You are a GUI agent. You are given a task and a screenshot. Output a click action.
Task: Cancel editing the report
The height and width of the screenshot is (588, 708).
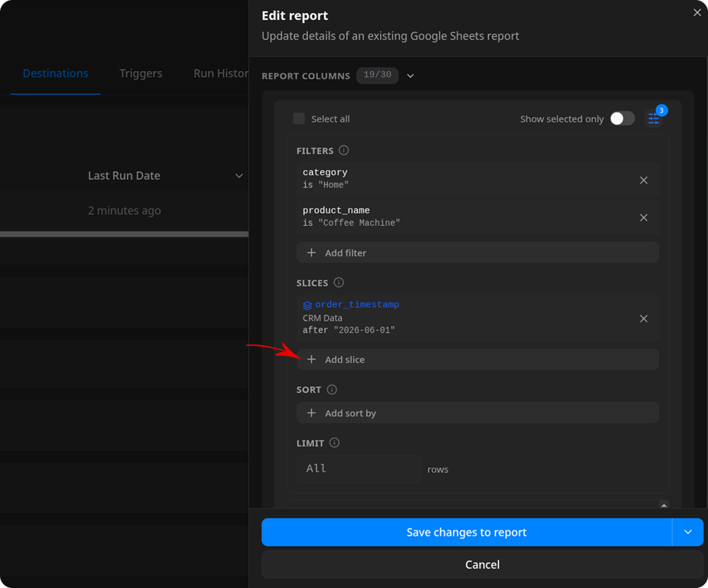click(482, 564)
